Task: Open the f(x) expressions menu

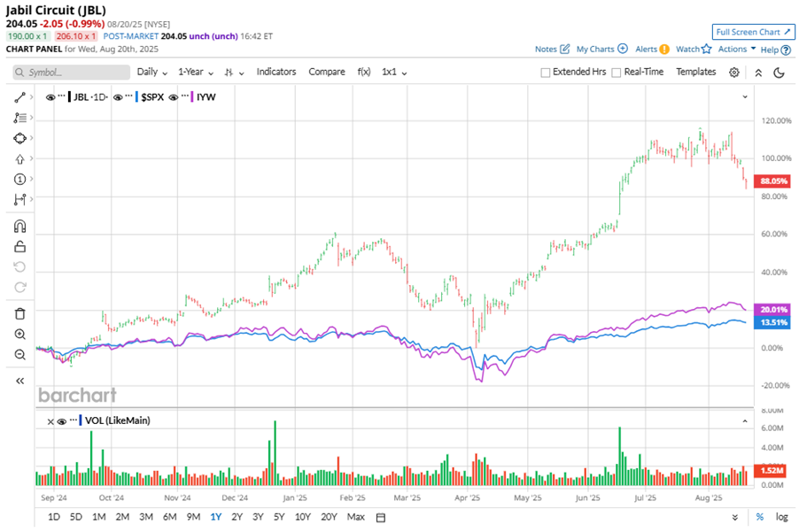Action: 364,72
